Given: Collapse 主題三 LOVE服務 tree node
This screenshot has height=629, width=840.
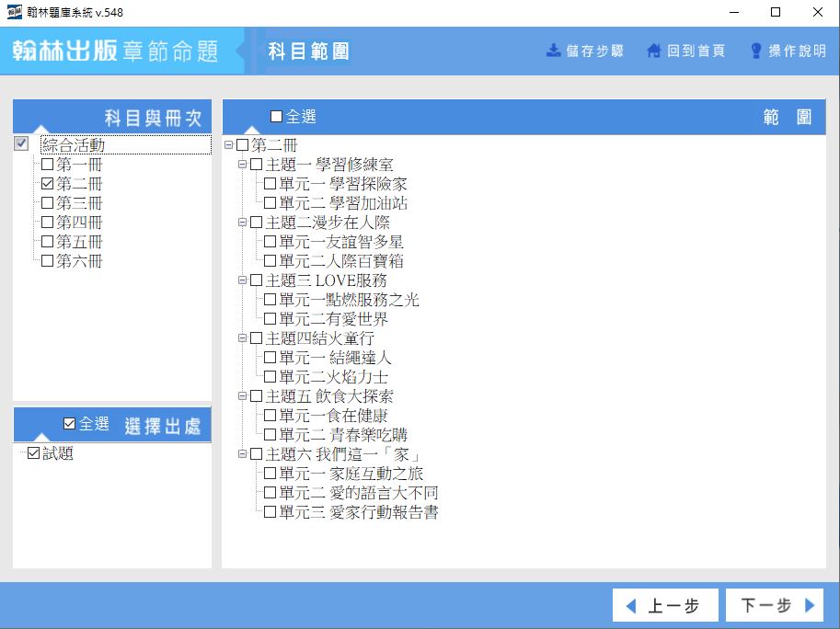Looking at the screenshot, I should 243,280.
